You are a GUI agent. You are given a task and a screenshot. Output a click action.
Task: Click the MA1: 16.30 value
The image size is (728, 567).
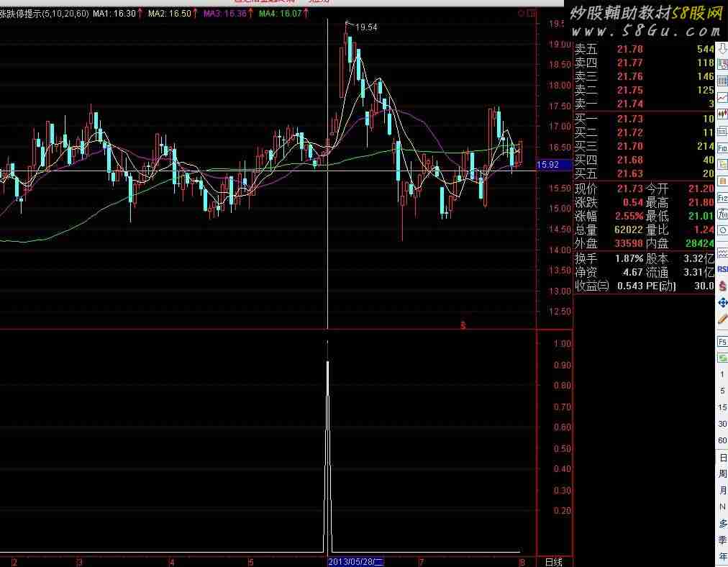[114, 14]
